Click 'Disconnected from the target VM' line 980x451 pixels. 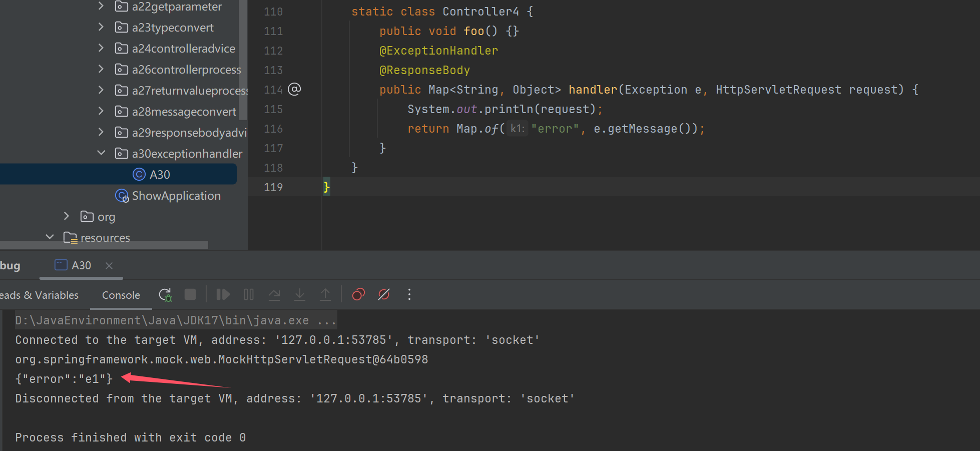tap(295, 398)
